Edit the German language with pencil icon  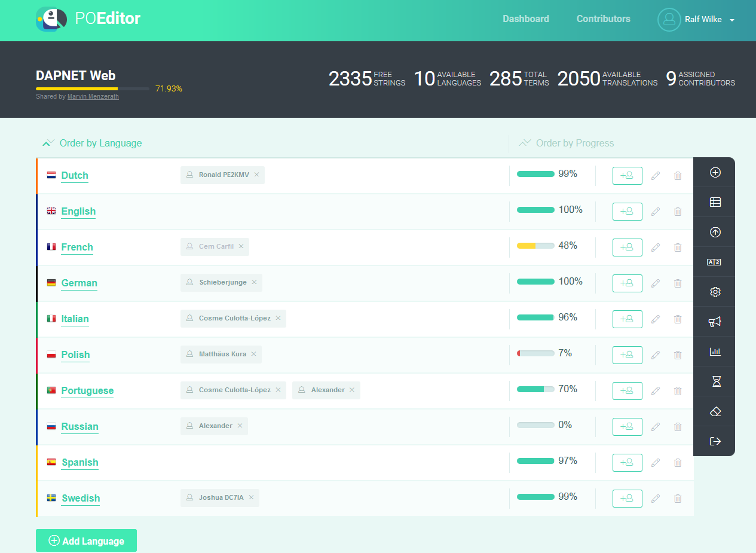pos(656,283)
